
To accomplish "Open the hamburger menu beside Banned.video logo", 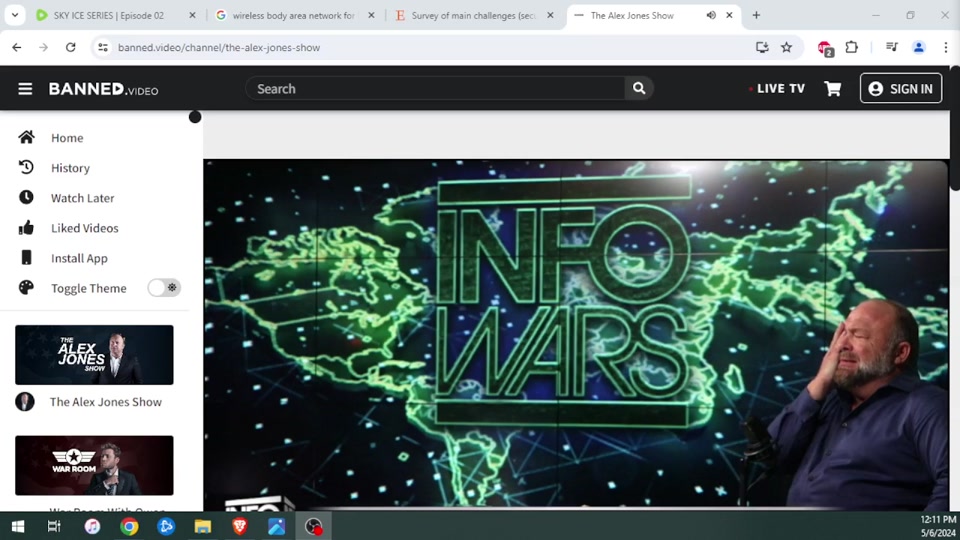I will [x=25, y=89].
